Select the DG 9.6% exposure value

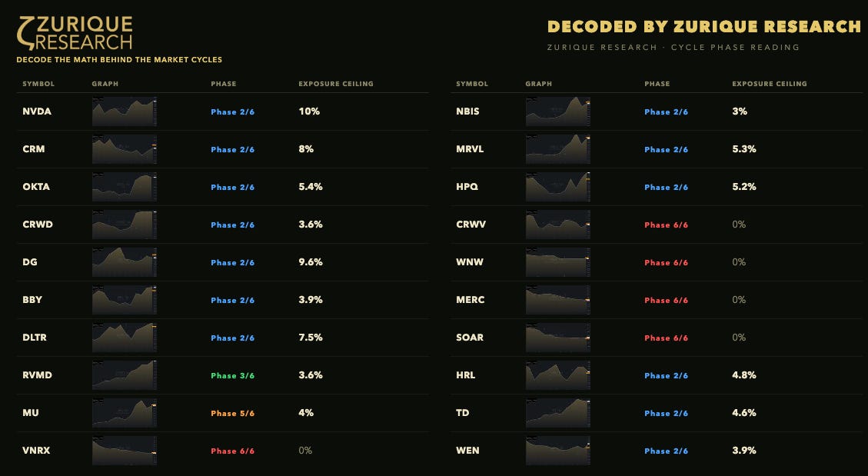(x=311, y=262)
